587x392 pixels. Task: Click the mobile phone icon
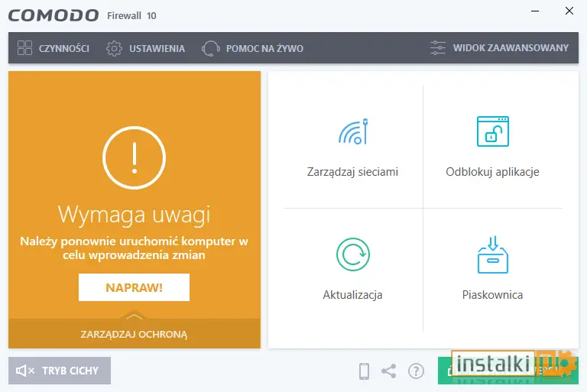pos(364,371)
